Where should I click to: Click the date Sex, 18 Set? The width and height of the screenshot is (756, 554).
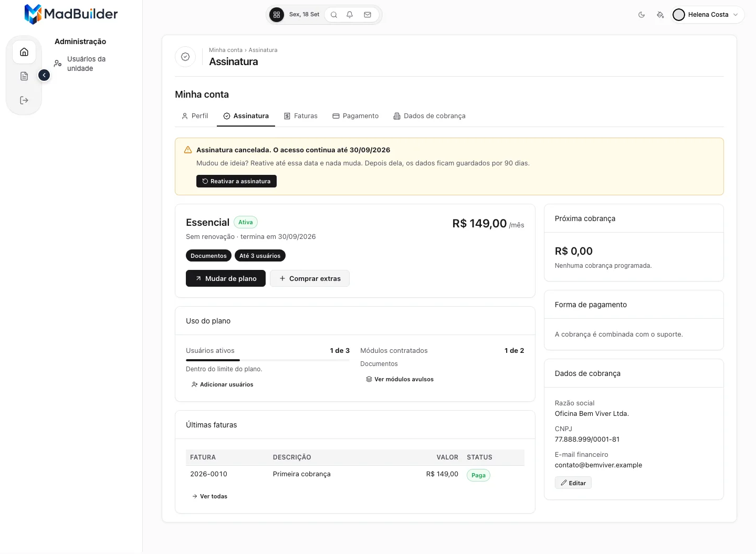click(304, 15)
